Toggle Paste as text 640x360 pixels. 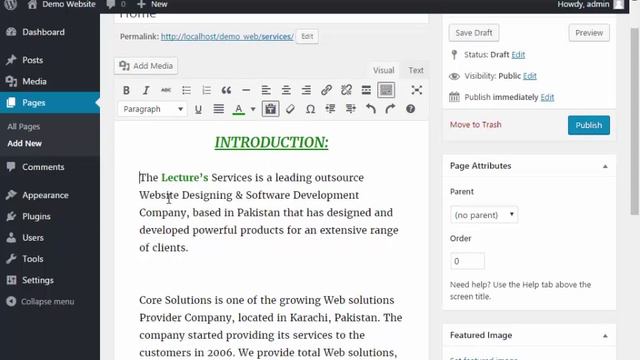coord(270,109)
